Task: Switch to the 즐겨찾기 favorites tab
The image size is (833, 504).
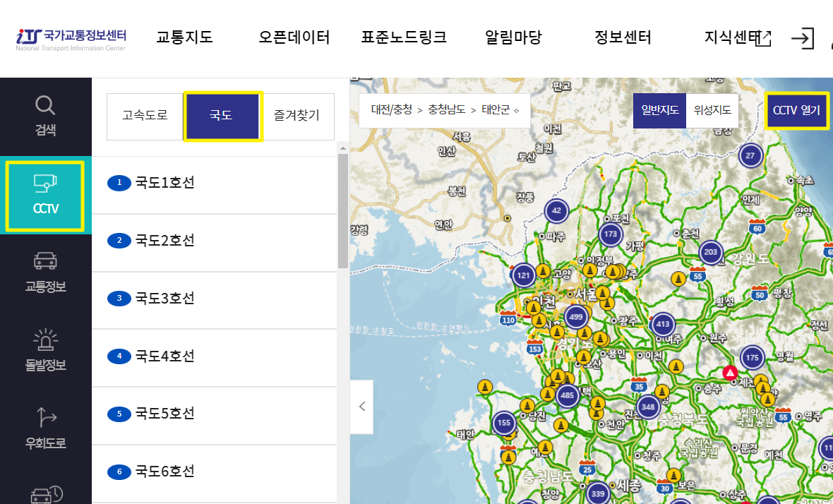Action: click(297, 116)
